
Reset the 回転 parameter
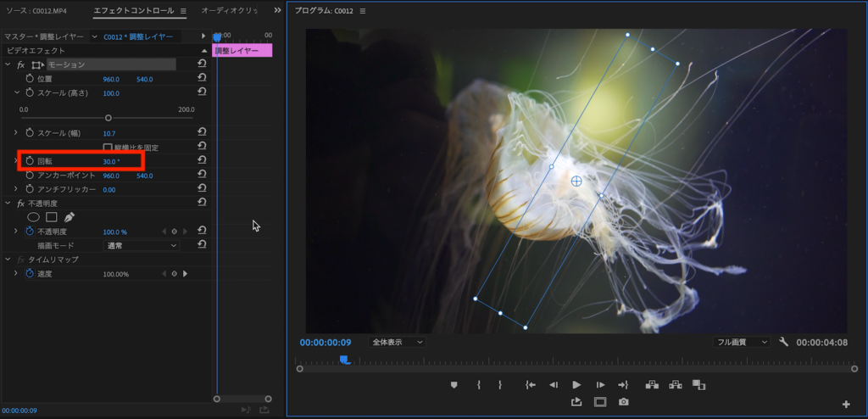(x=202, y=161)
